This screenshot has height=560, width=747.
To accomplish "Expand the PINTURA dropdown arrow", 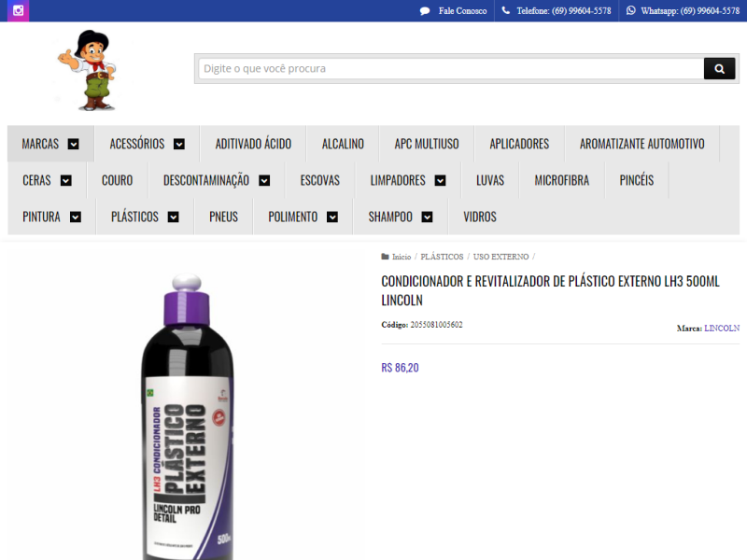I will click(76, 217).
